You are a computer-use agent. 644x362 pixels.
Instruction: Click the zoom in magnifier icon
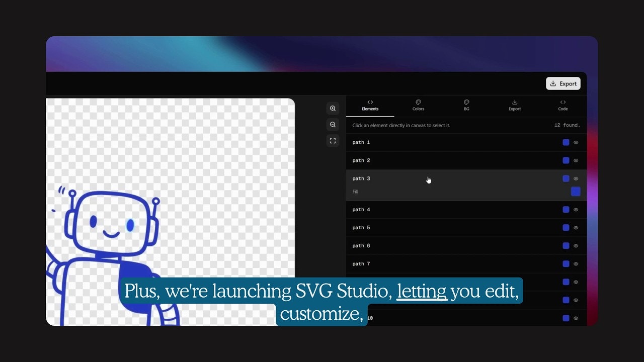coord(333,109)
